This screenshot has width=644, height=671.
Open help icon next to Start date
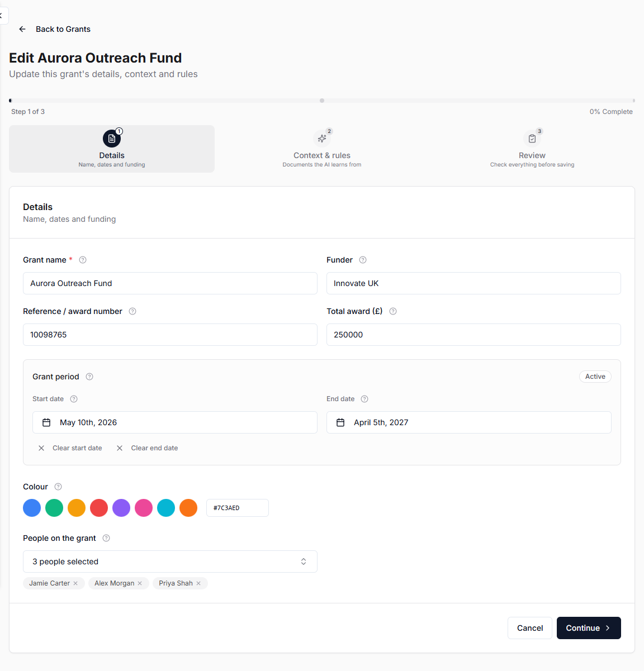(74, 399)
